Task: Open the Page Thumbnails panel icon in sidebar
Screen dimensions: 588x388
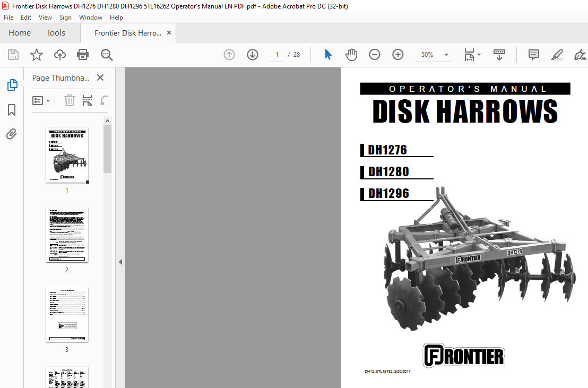Action: tap(12, 85)
